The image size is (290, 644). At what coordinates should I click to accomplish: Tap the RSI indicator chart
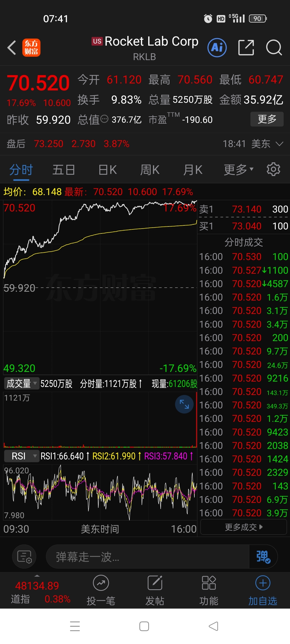click(100, 493)
